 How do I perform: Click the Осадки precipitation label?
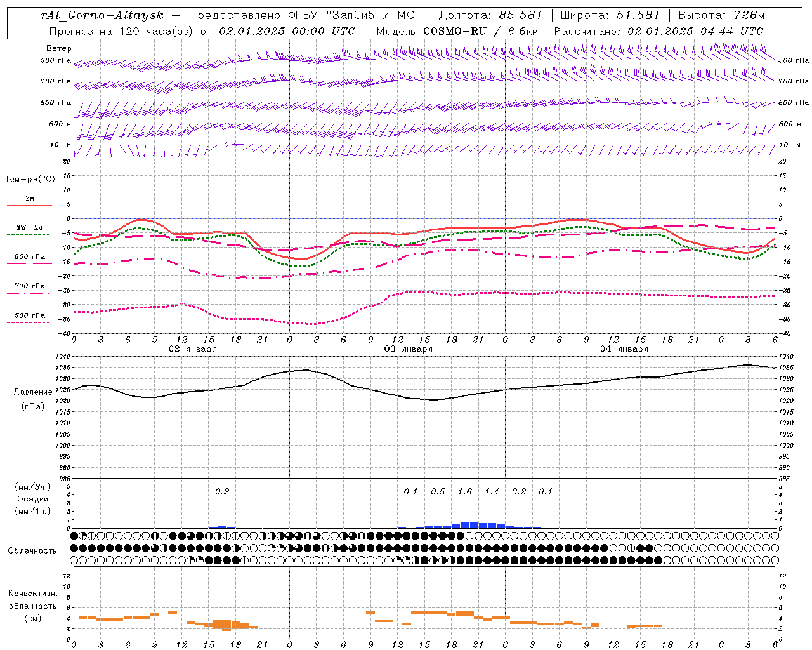33,499
